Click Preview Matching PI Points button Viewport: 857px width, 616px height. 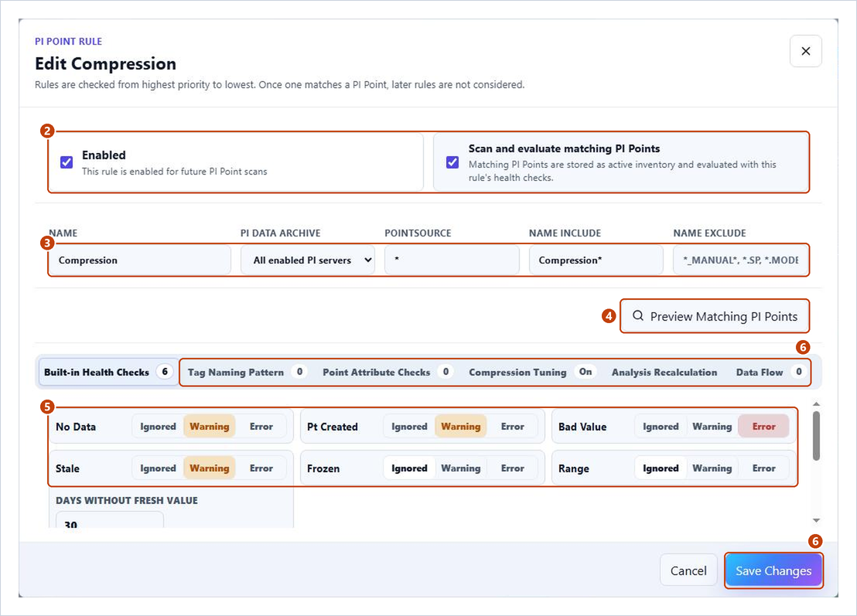(x=715, y=316)
